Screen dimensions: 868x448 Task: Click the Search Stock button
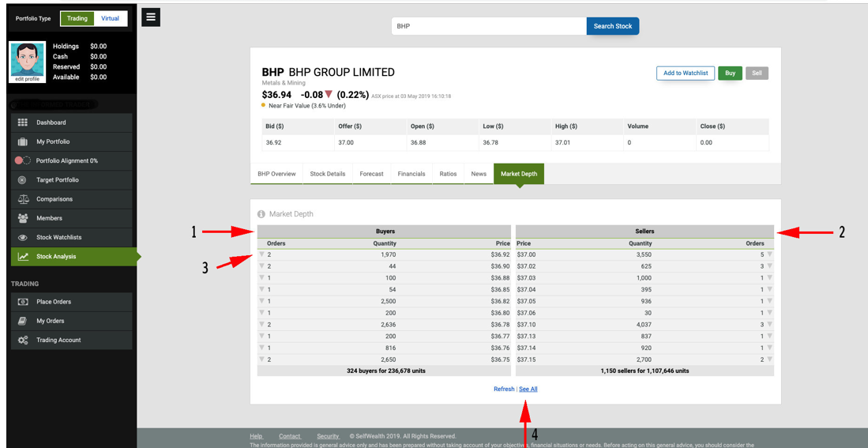tap(613, 26)
